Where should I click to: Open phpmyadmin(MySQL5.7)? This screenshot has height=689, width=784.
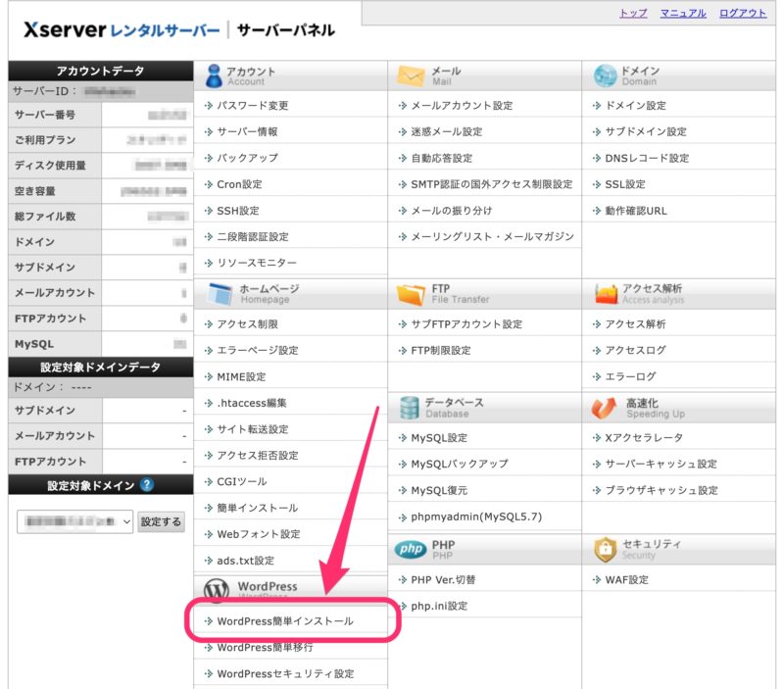[476, 517]
